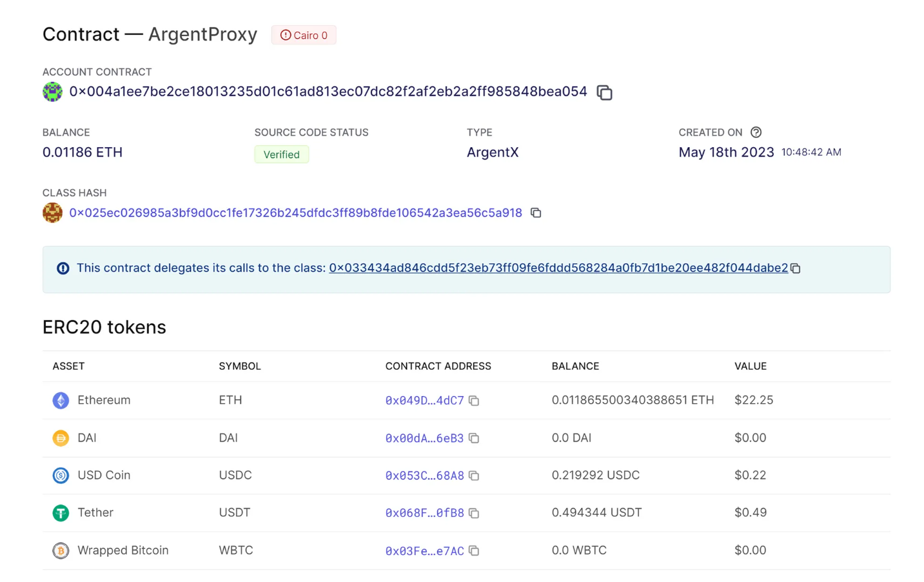The image size is (924, 582).
Task: Open Ethereum contract address 0x049D...4dC7
Action: pos(424,401)
